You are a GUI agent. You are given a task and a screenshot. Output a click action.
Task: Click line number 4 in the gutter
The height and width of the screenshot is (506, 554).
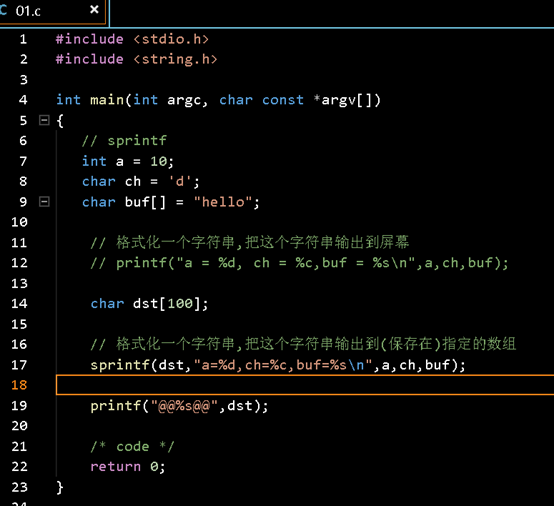click(23, 100)
